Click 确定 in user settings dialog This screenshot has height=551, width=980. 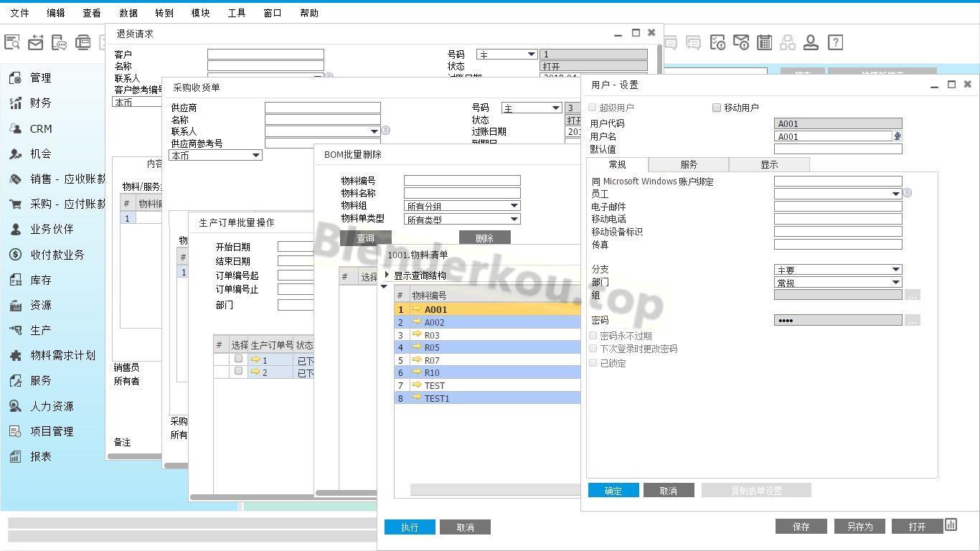pyautogui.click(x=613, y=491)
